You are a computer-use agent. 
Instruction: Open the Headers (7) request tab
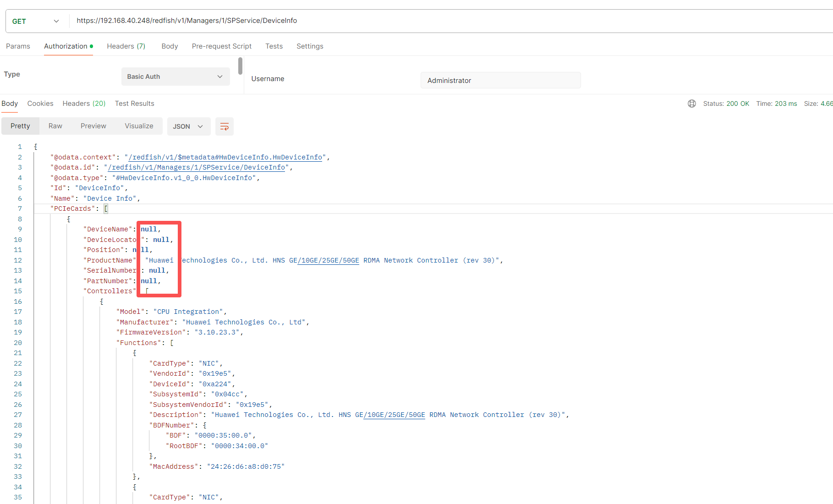[x=126, y=46]
